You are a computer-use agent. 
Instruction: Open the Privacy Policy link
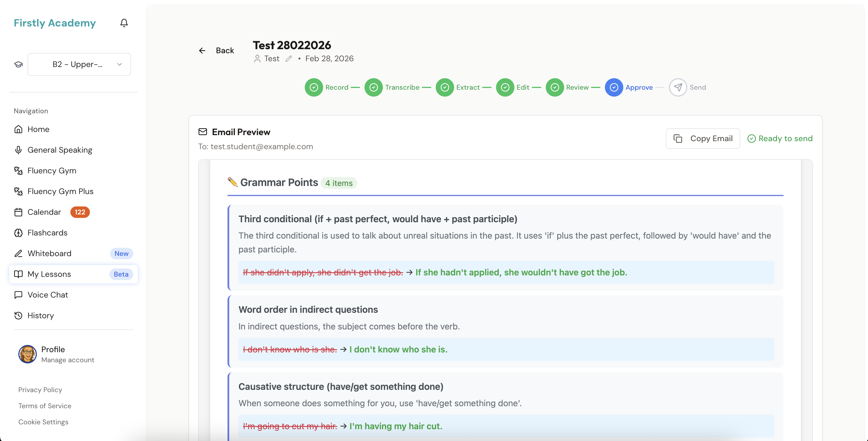pyautogui.click(x=40, y=390)
